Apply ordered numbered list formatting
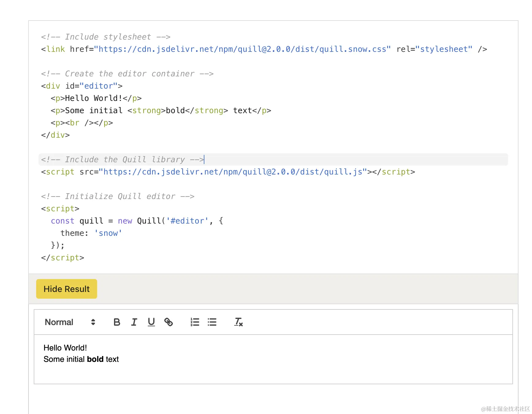 point(195,322)
